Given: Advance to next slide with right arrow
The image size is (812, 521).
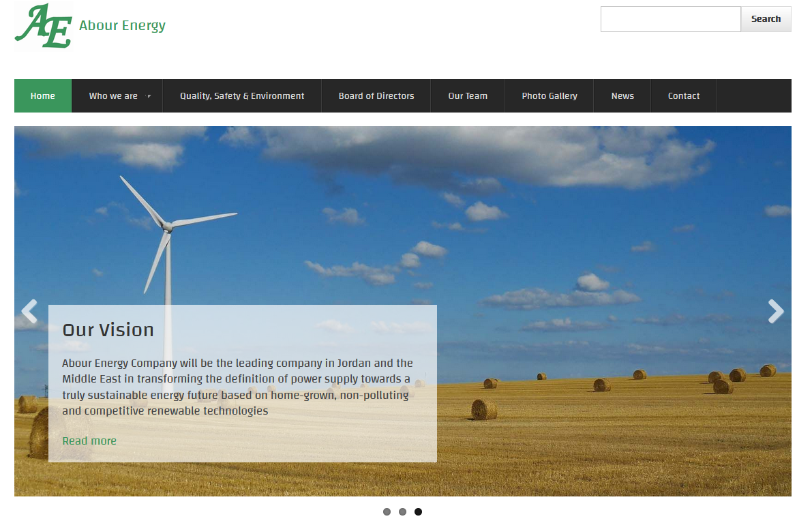Looking at the screenshot, I should [775, 311].
